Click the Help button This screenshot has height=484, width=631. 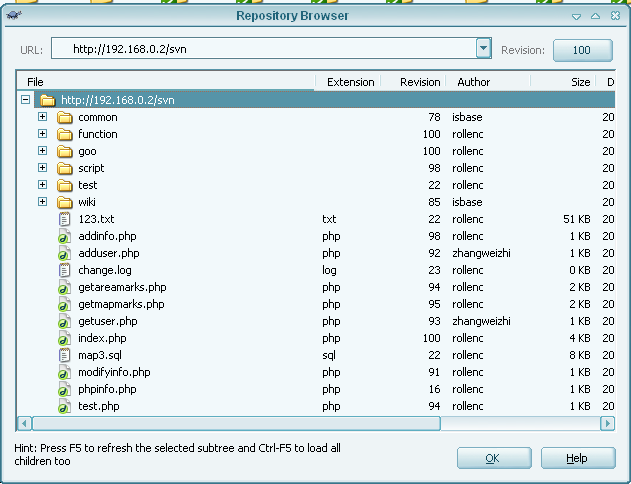[x=578, y=458]
